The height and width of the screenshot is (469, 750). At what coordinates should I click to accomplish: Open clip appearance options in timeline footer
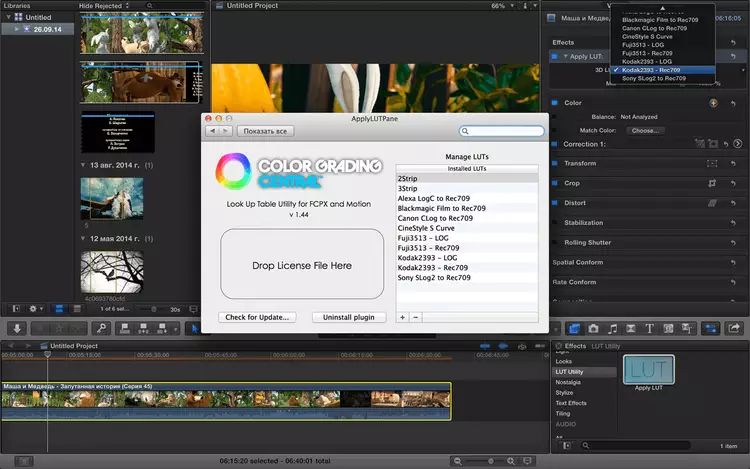pos(527,461)
